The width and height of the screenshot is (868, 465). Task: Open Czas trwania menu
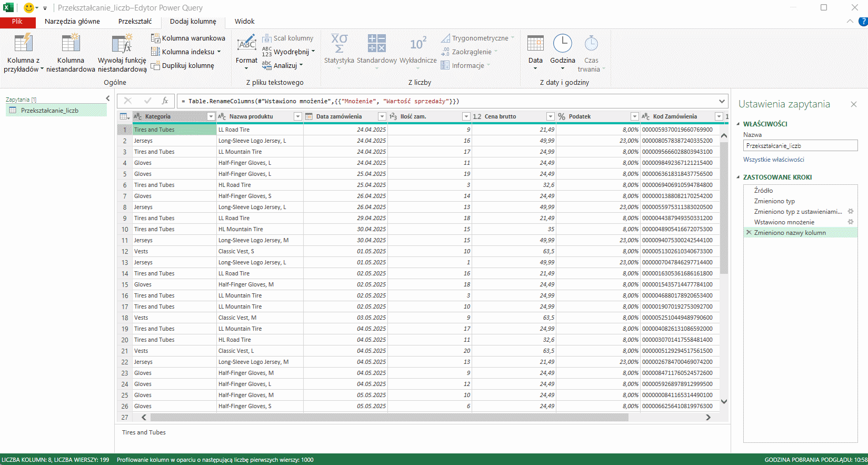pyautogui.click(x=591, y=53)
